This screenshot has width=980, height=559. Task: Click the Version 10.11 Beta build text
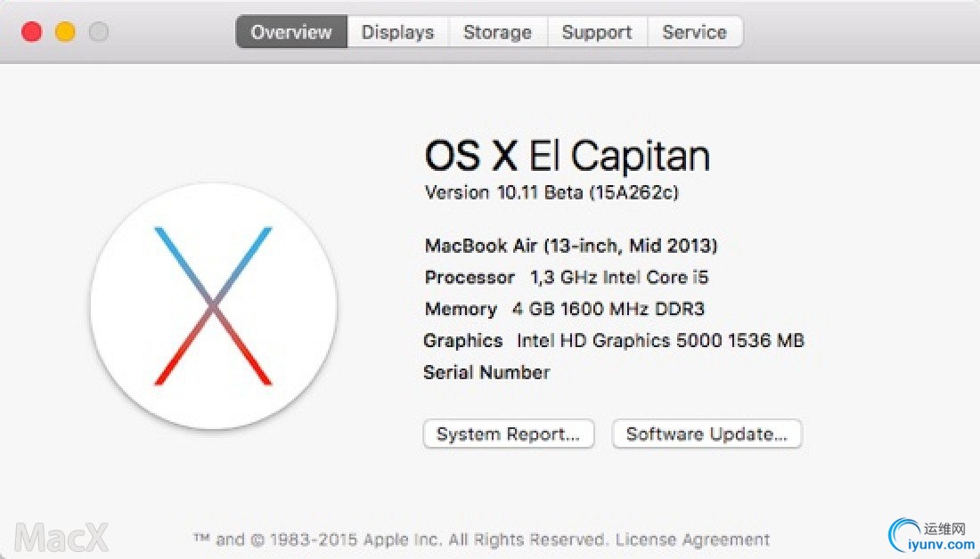point(551,192)
